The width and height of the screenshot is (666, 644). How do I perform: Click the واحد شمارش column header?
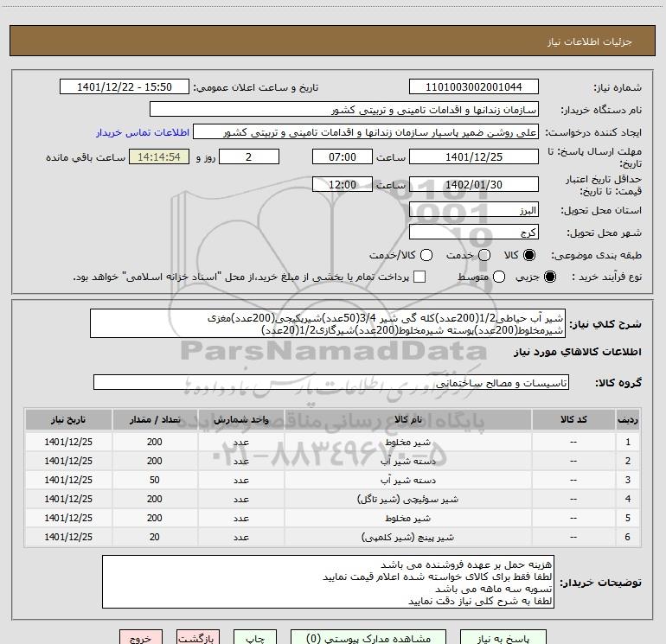tap(240, 420)
